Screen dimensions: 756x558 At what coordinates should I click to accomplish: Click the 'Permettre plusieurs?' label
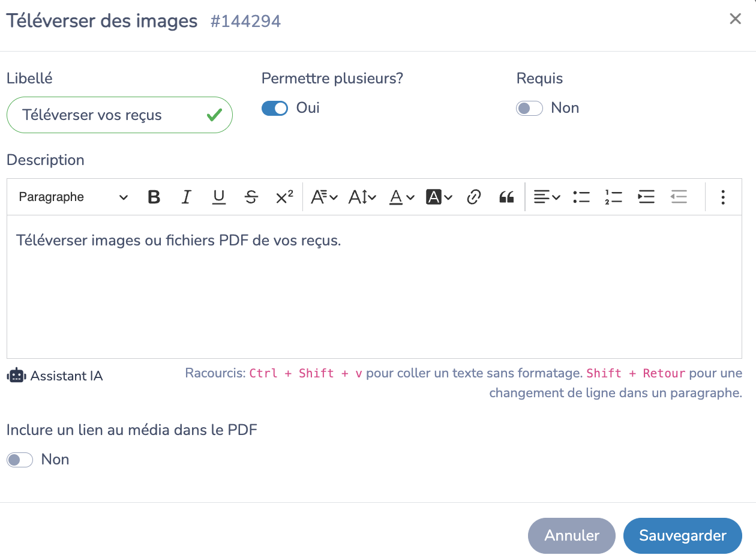332,79
